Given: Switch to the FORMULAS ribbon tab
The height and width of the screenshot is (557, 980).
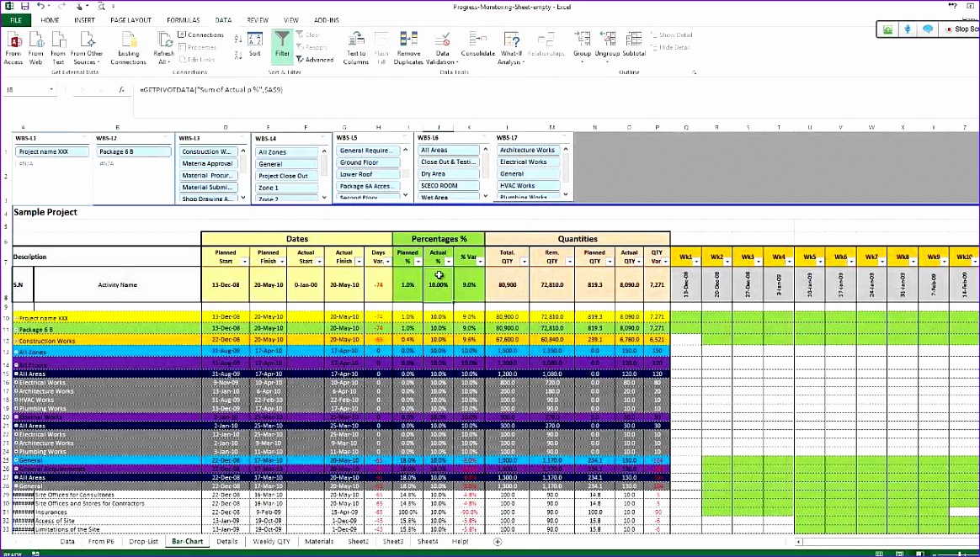Looking at the screenshot, I should [x=184, y=20].
